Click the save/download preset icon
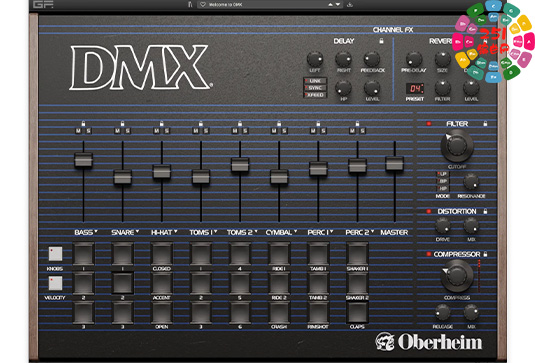Screen dimensions: 535x363 (x=350, y=4)
